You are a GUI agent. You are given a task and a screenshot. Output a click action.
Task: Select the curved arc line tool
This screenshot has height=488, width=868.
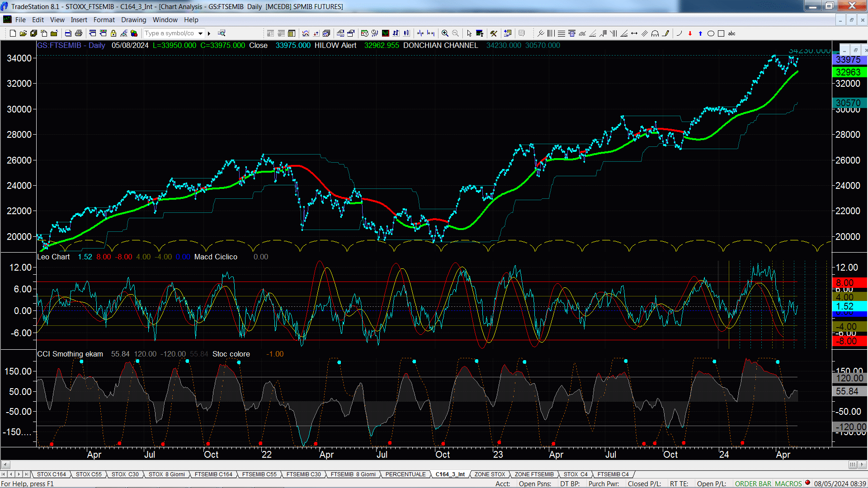(x=679, y=33)
